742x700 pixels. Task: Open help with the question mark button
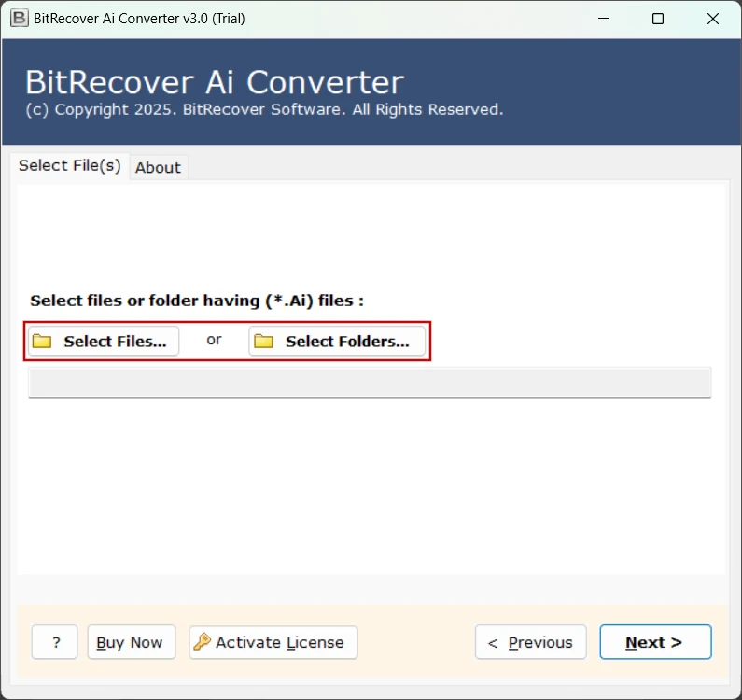tap(55, 642)
